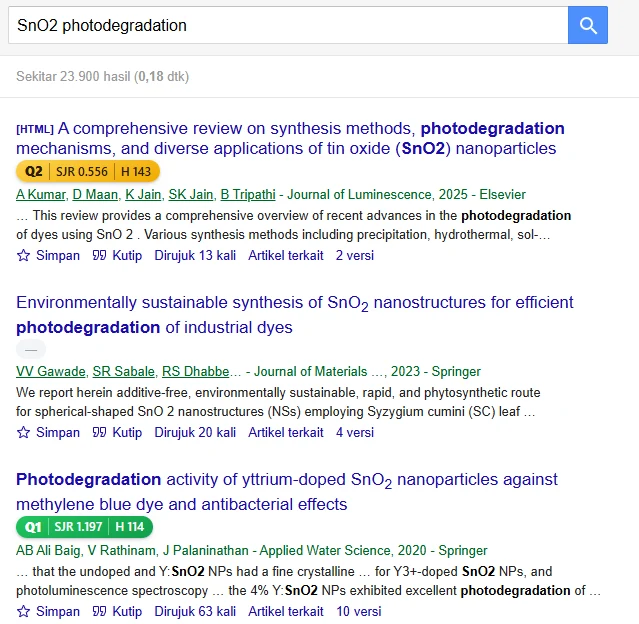Viewport: 639px width, 624px height.
Task: Click the star icon to save the yttrium-doped article
Action: tap(23, 611)
